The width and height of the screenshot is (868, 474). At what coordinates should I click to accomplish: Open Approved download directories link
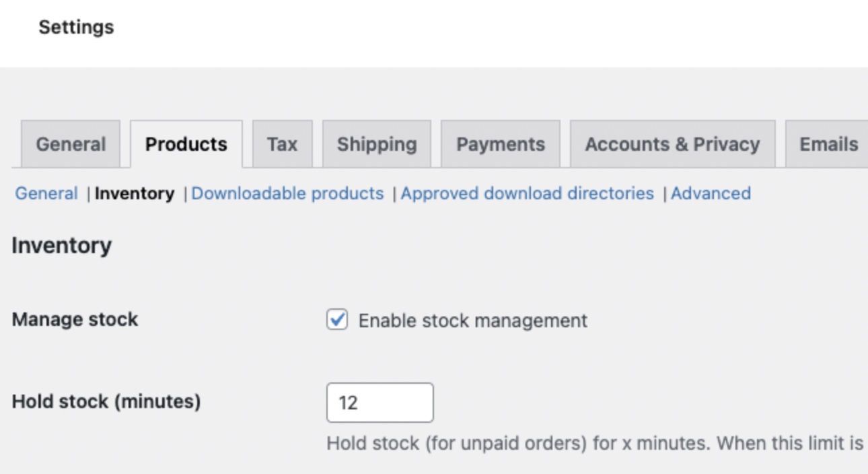click(x=528, y=194)
